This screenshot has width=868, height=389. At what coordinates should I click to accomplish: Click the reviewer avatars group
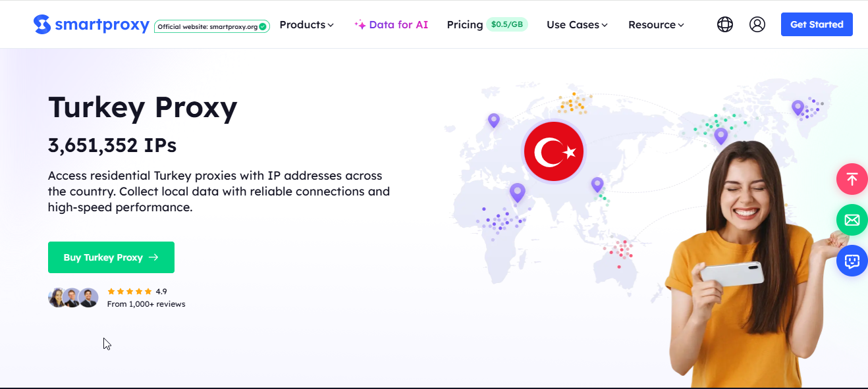[x=73, y=298]
